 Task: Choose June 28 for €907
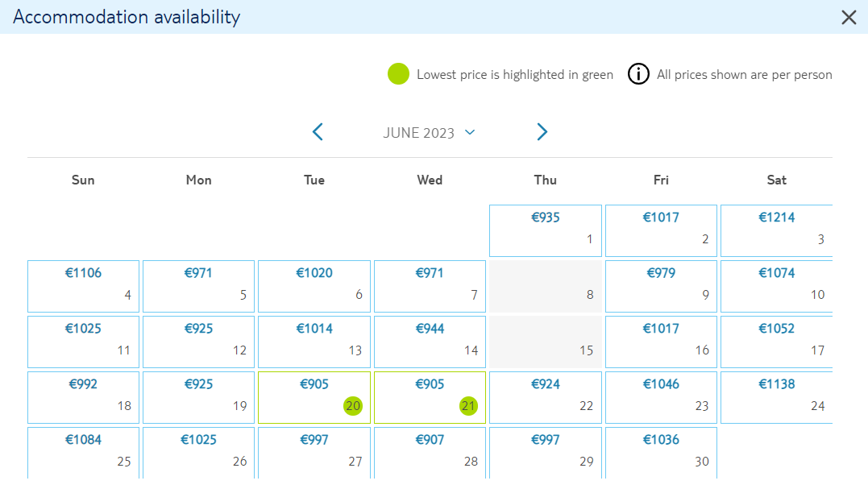(430, 453)
